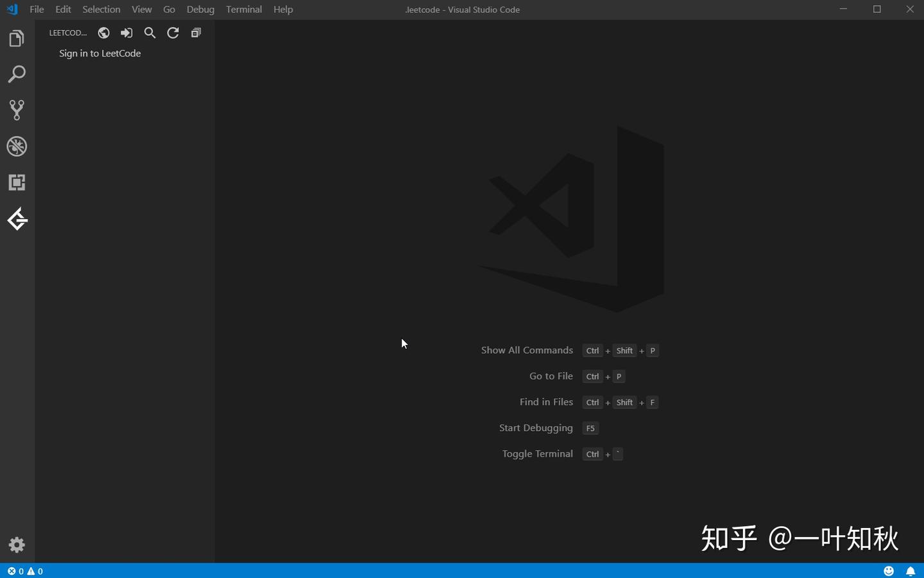Collapse all in LeetCode explorer
Screen dimensions: 924x578
coord(196,33)
